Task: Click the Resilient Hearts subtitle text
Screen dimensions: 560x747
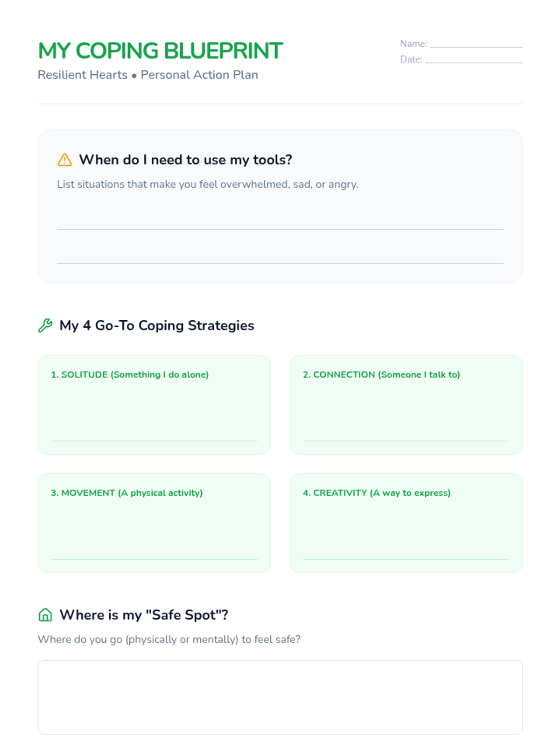Action: point(147,75)
